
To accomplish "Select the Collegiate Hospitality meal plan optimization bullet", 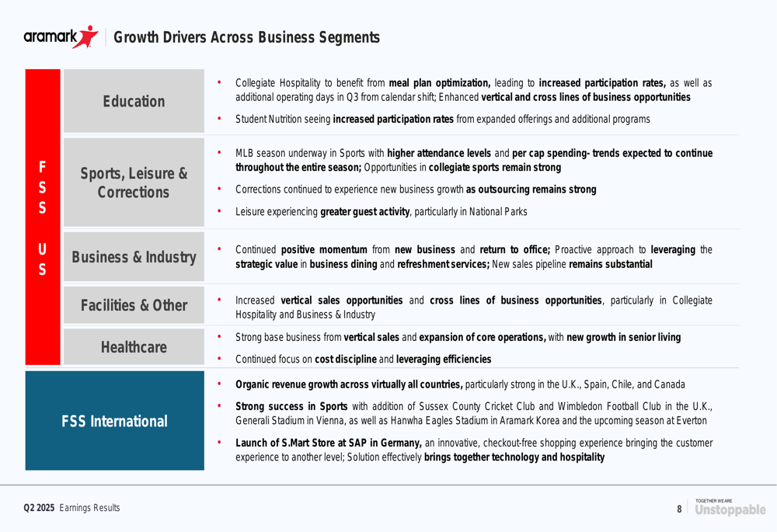I will pos(473,89).
